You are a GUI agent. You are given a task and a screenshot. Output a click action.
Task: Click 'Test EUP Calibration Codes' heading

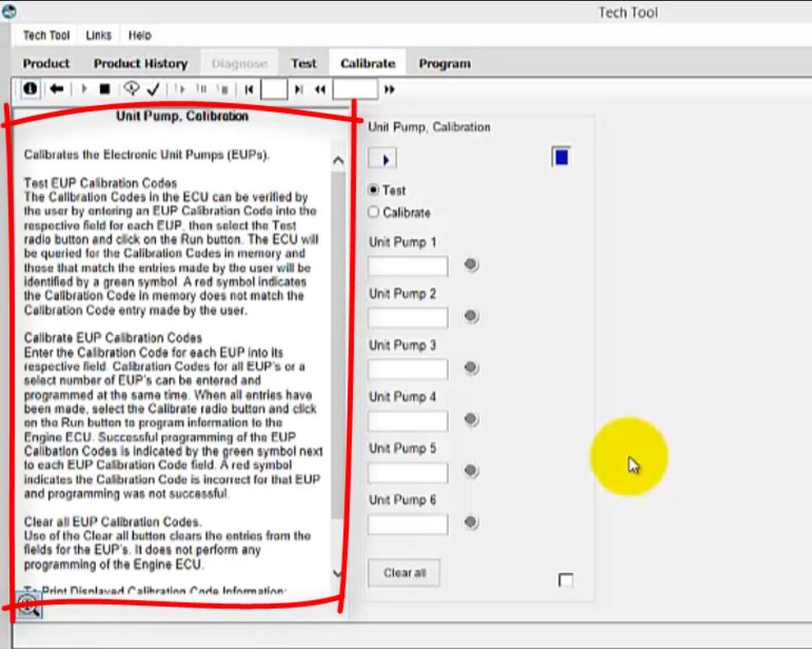pyautogui.click(x=100, y=182)
